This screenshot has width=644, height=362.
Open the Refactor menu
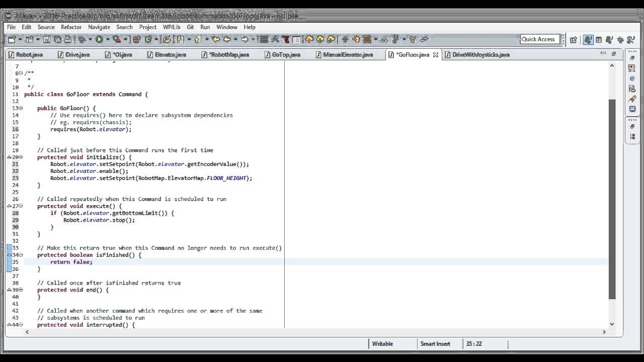click(71, 27)
